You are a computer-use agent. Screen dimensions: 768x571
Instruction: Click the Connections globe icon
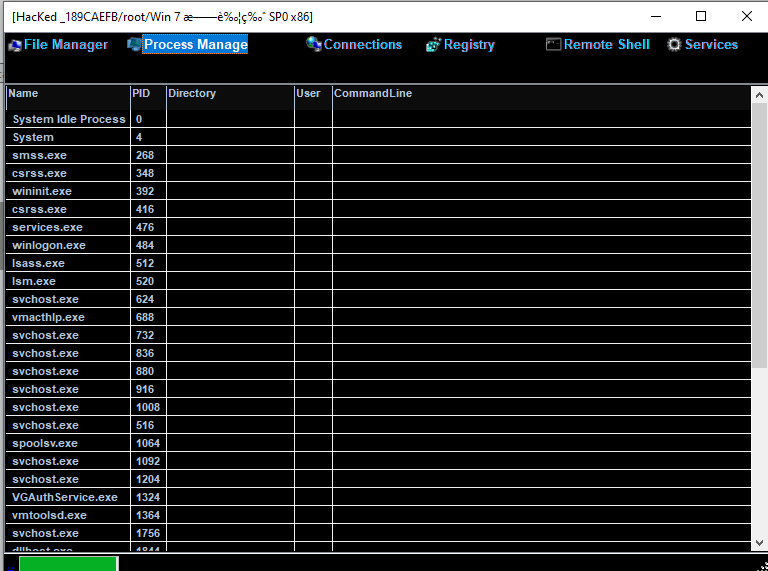(314, 45)
